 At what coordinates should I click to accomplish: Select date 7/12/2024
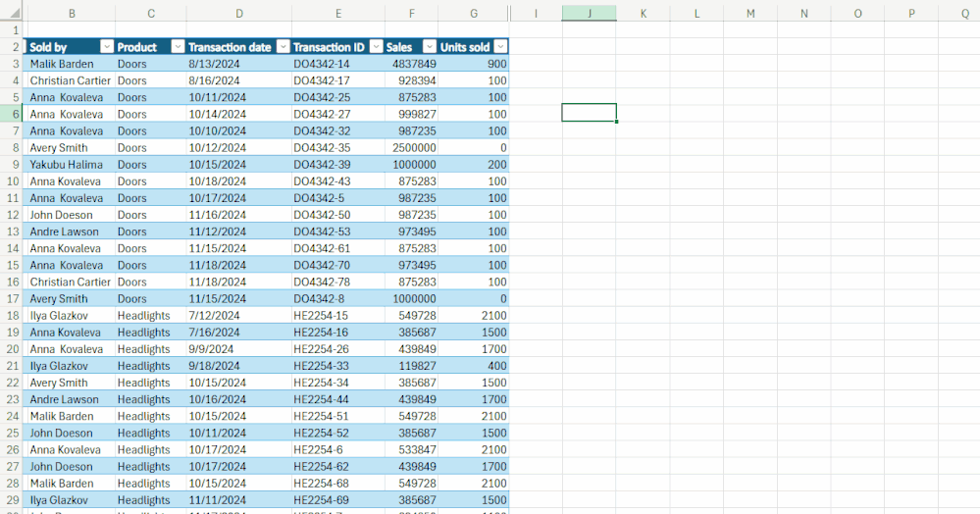(238, 315)
